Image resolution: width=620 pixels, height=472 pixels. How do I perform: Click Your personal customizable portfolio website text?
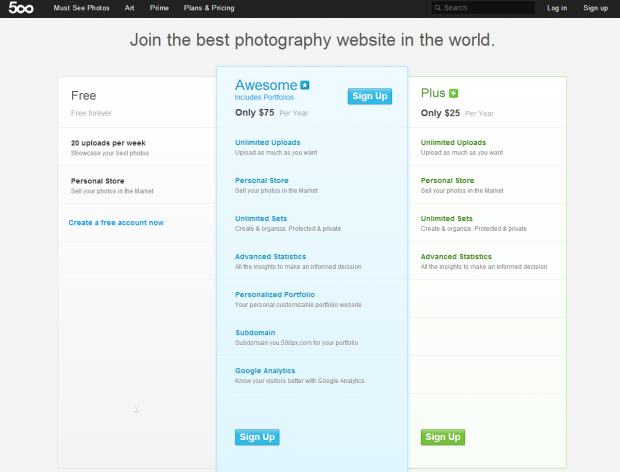tap(298, 304)
